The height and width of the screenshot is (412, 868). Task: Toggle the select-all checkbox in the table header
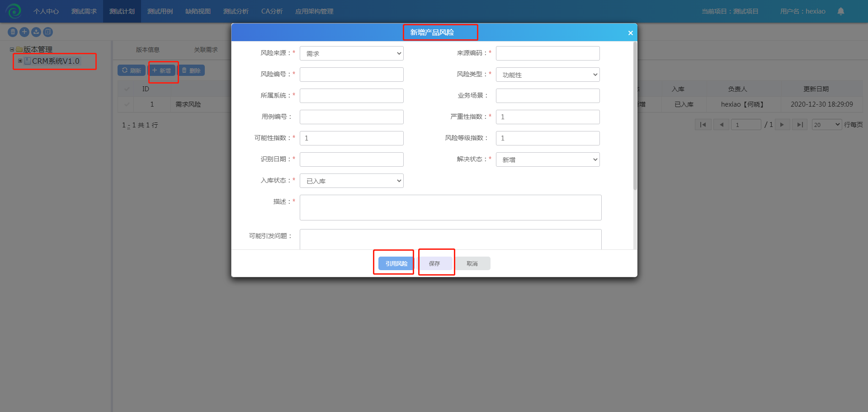(x=127, y=89)
